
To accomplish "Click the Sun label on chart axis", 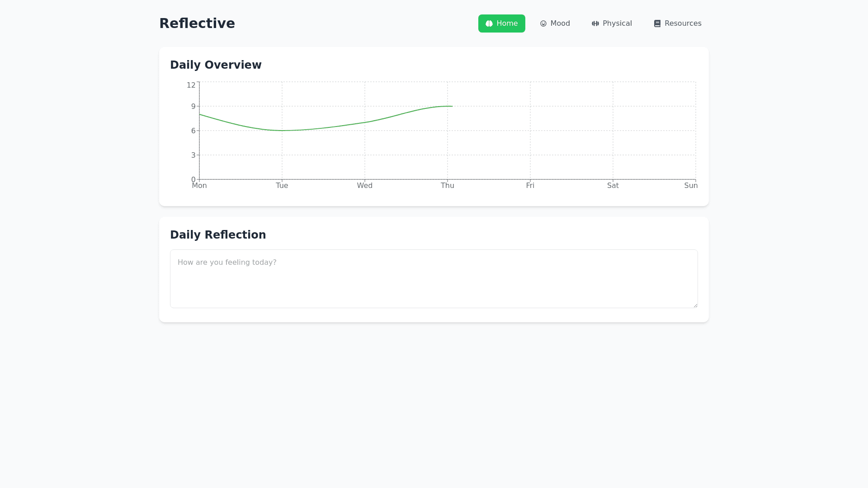I will point(691,186).
